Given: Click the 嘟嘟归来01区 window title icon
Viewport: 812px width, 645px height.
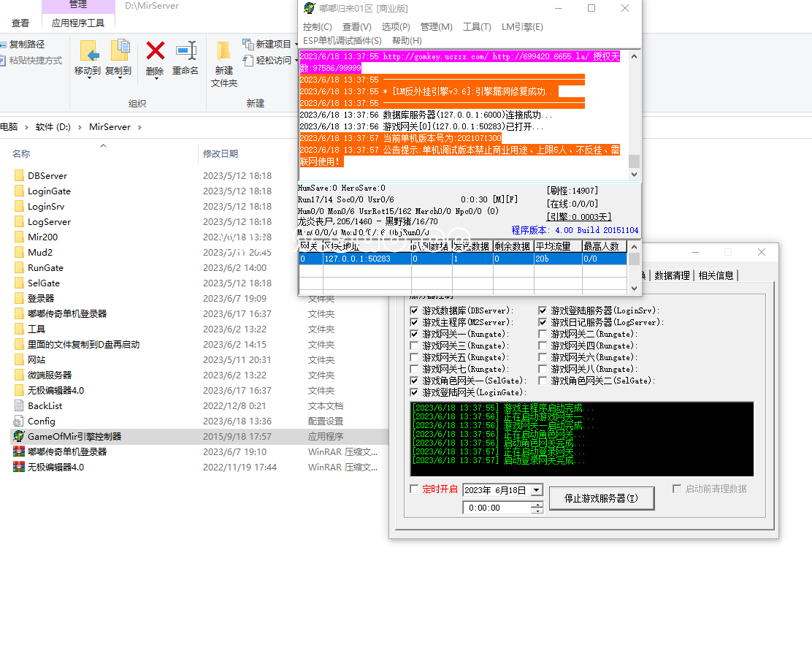Looking at the screenshot, I should [309, 8].
